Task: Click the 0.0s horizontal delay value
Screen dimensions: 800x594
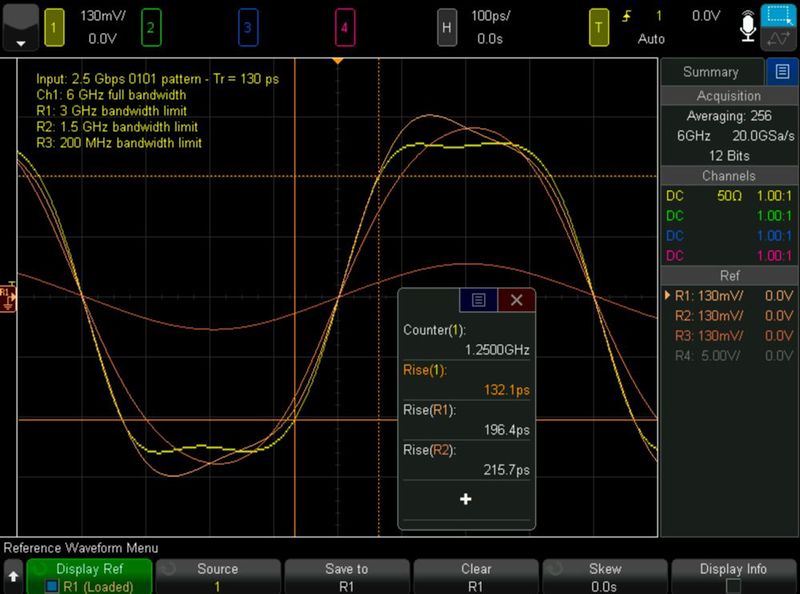Action: 490,39
